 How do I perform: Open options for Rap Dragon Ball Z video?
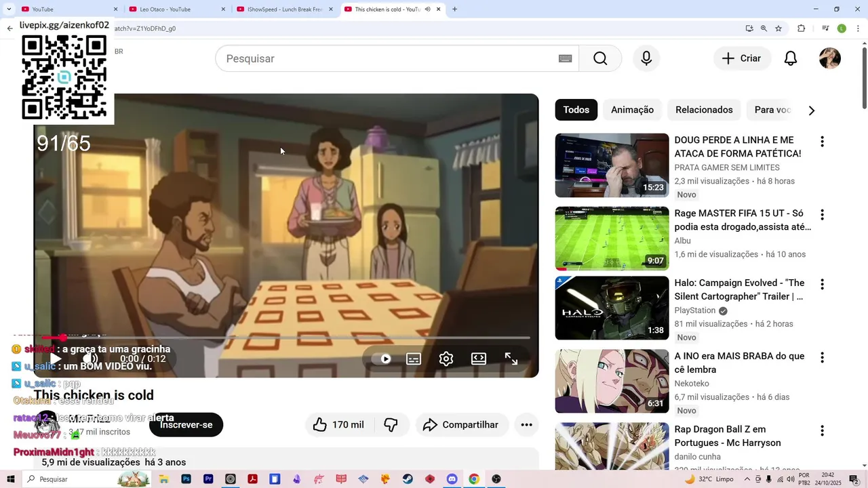(x=822, y=430)
